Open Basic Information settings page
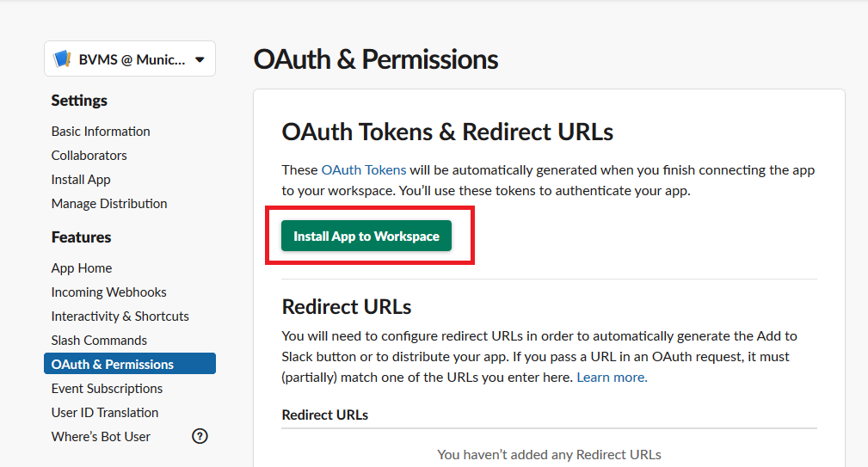The height and width of the screenshot is (467, 868). (101, 132)
